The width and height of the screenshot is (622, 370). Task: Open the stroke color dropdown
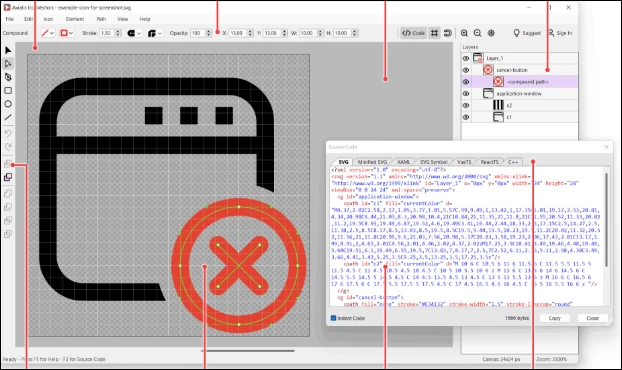[x=71, y=33]
